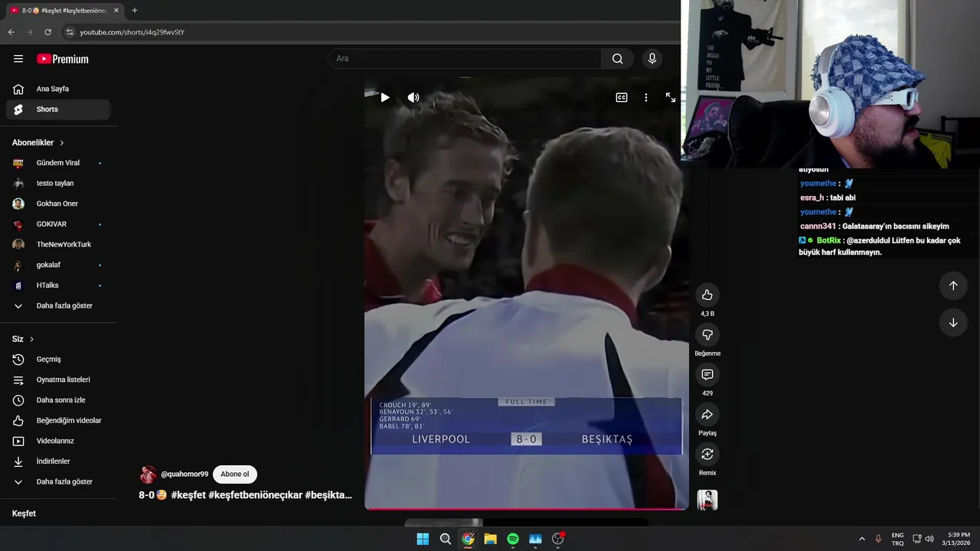
Task: View site information icon in address bar
Action: tap(70, 32)
